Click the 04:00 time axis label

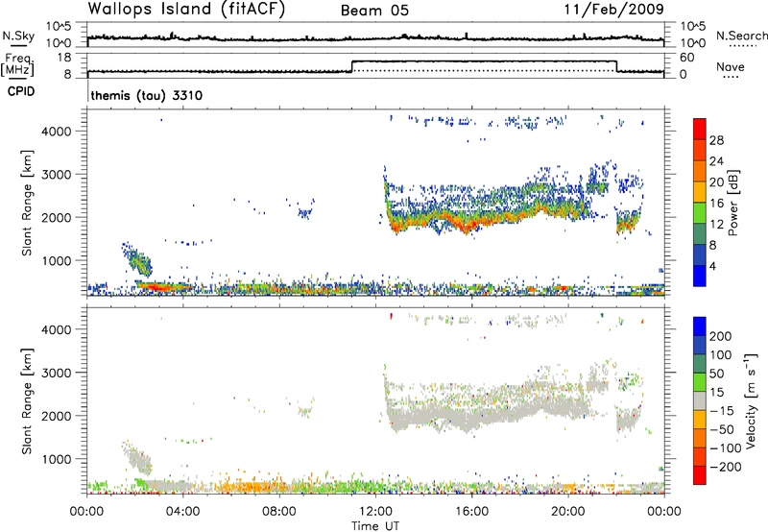coord(183,512)
